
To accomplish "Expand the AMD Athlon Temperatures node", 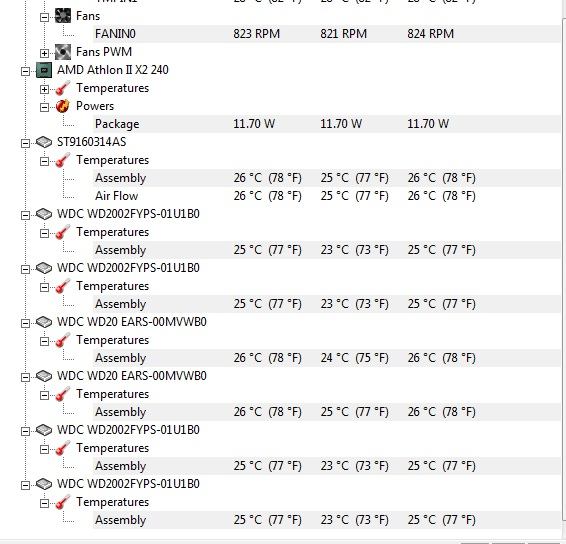I will pyautogui.click(x=44, y=89).
